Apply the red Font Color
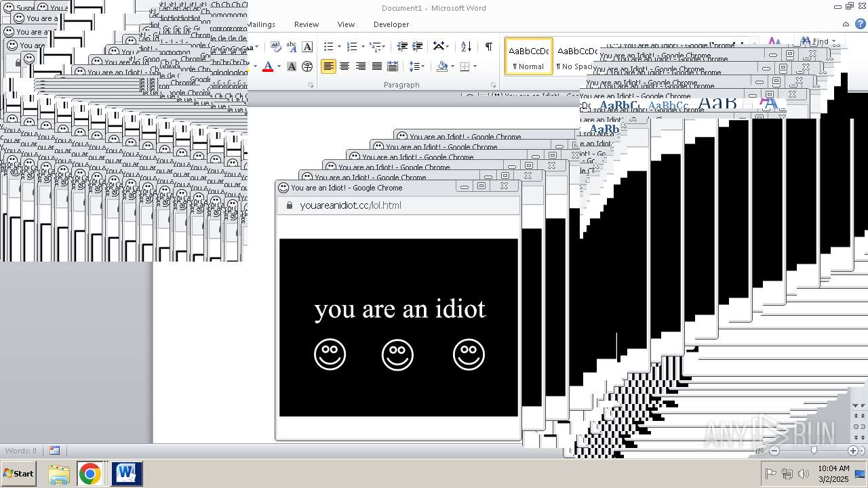The width and height of the screenshot is (868, 488). [x=268, y=66]
